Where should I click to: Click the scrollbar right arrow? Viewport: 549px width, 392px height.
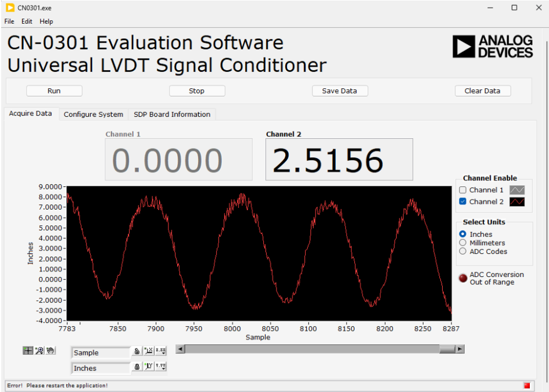click(x=460, y=349)
